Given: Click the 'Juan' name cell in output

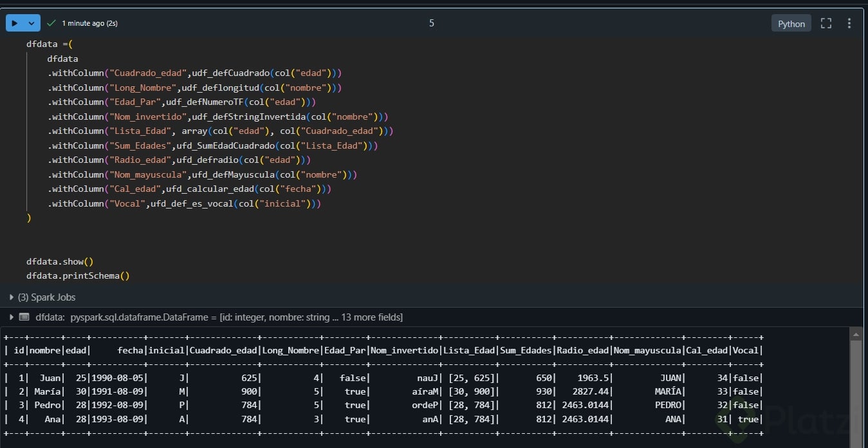Looking at the screenshot, I should point(50,378).
